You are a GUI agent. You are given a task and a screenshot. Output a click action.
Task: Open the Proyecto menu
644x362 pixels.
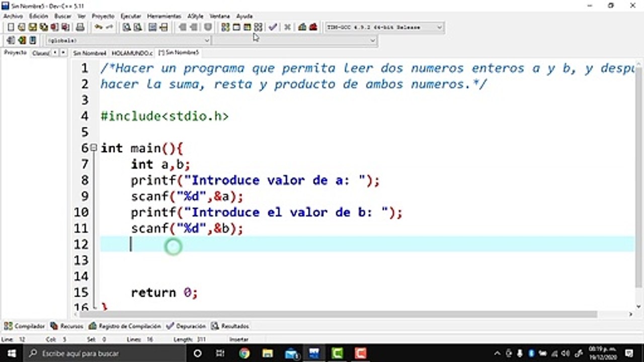coord(103,16)
